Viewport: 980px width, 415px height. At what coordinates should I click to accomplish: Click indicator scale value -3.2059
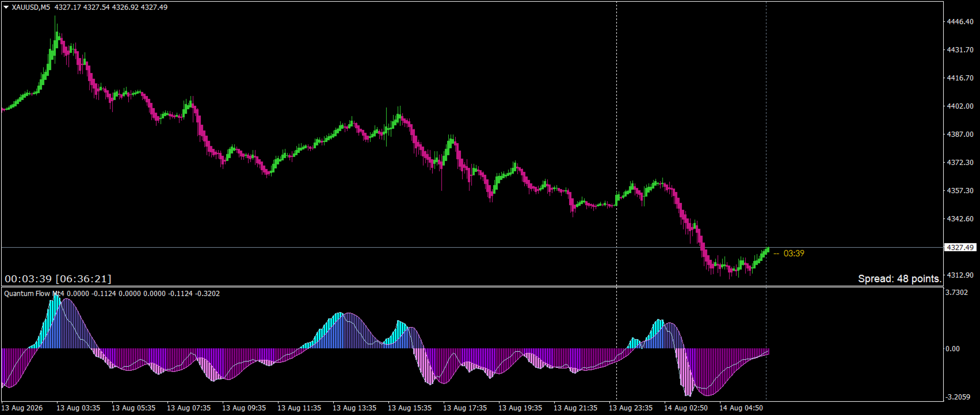point(958,397)
